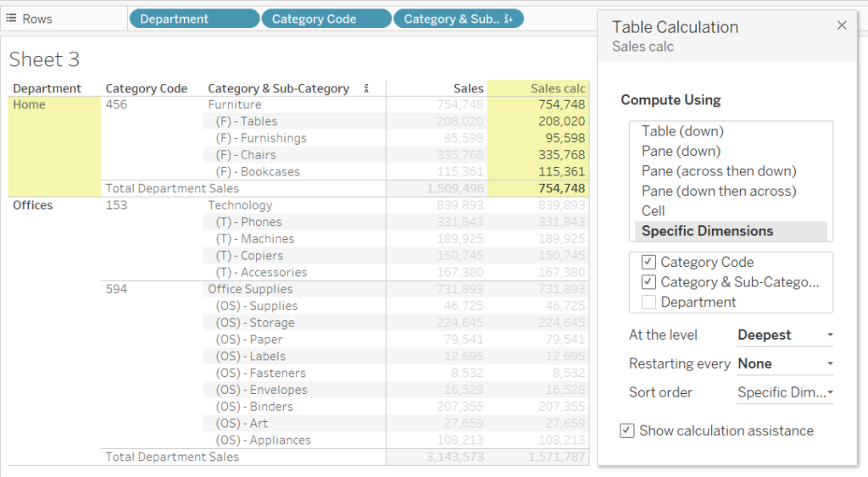Enable the Department dimension checkbox
The image size is (868, 477).
pos(648,302)
